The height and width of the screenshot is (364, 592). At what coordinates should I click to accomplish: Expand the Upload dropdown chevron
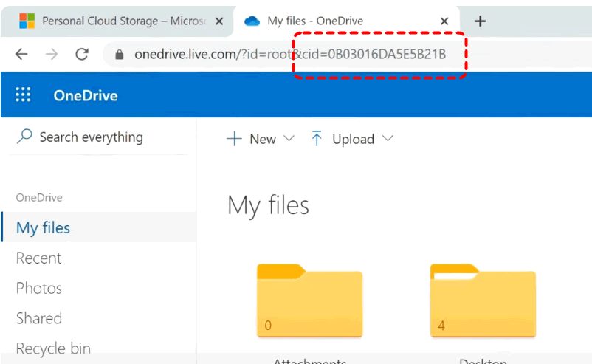[x=388, y=139]
